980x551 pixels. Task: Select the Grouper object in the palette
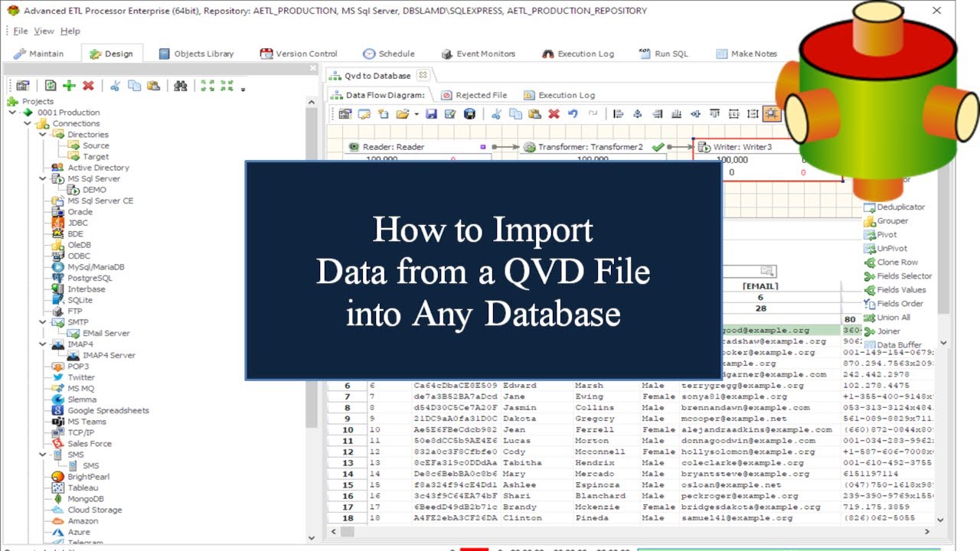point(886,221)
